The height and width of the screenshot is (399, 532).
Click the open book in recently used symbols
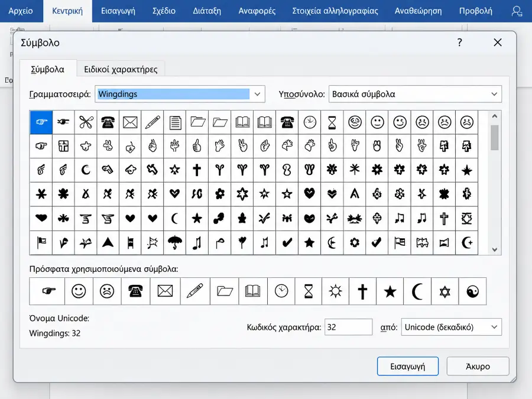(253, 291)
